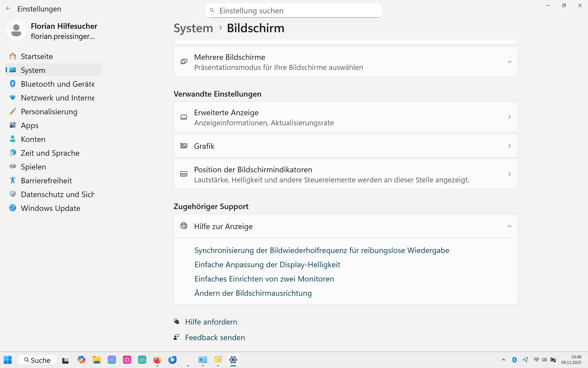Open Copilot from the taskbar
Screen dimensions: 588x368
click(81, 359)
